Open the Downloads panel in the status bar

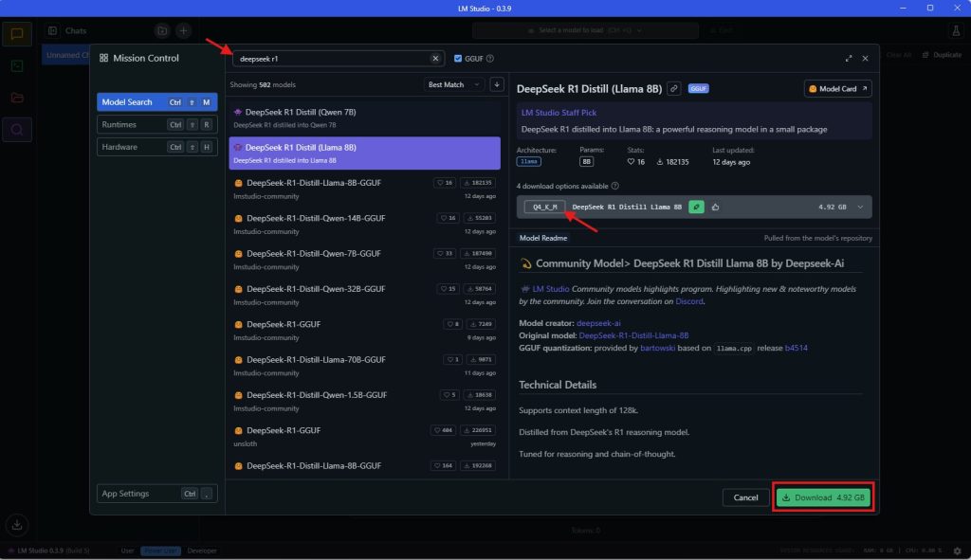tap(16, 525)
